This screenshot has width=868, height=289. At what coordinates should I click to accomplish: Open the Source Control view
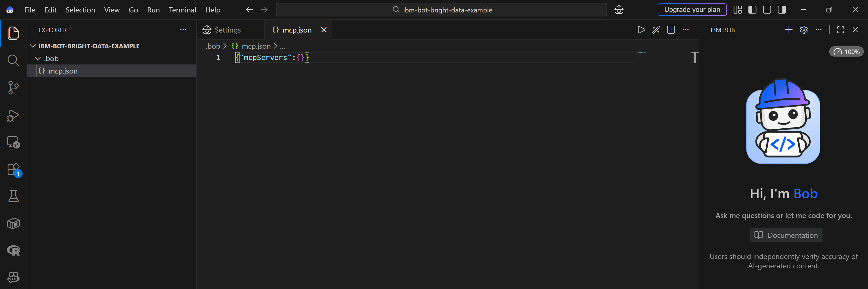pyautogui.click(x=13, y=88)
